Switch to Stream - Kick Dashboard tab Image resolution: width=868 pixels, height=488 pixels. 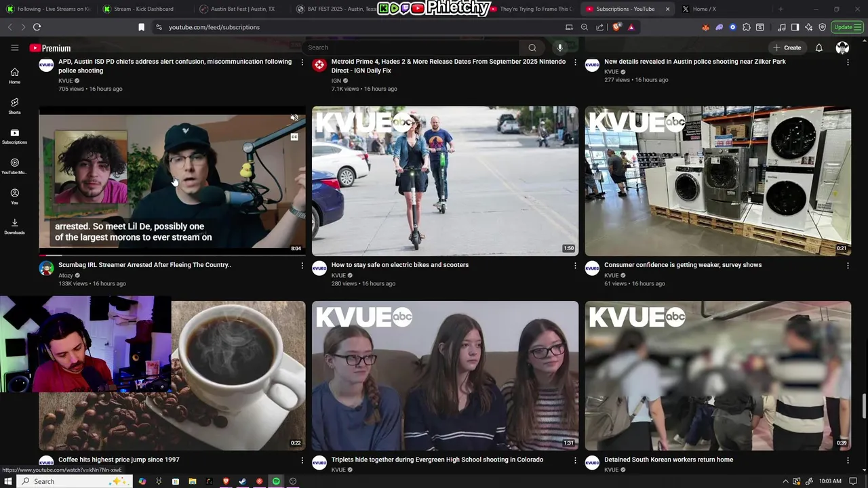(144, 9)
